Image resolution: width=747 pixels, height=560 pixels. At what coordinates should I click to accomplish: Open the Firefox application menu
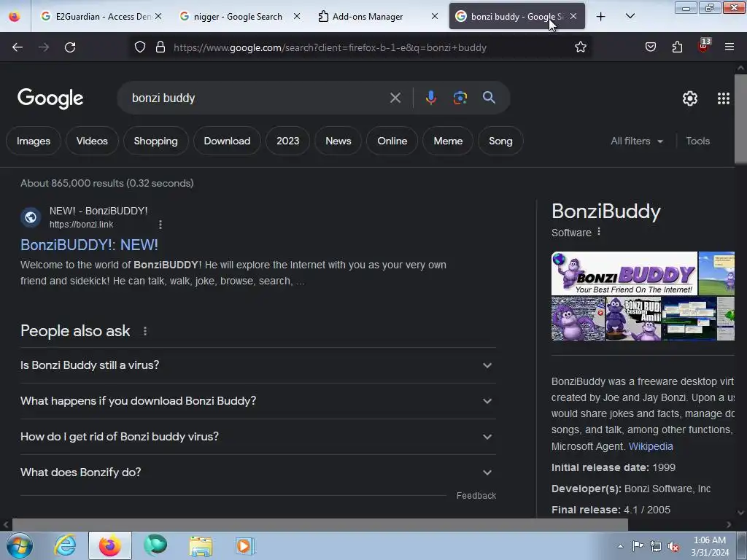click(x=729, y=47)
